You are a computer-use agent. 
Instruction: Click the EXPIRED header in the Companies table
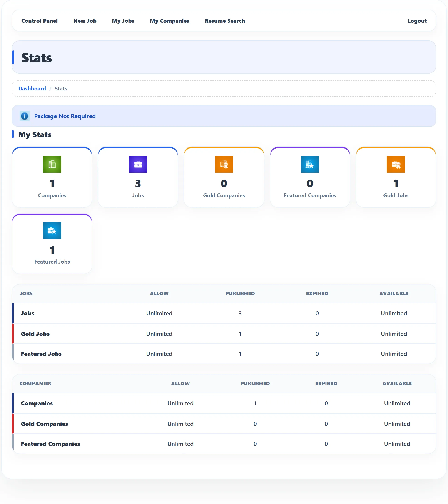tap(326, 383)
